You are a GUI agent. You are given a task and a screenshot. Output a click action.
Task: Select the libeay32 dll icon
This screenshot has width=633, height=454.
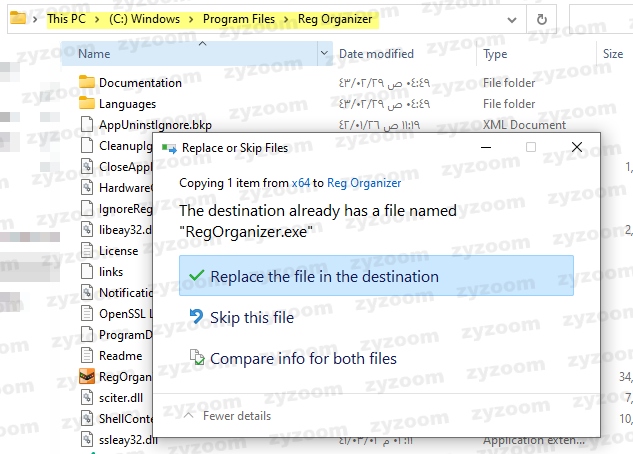coord(87,229)
